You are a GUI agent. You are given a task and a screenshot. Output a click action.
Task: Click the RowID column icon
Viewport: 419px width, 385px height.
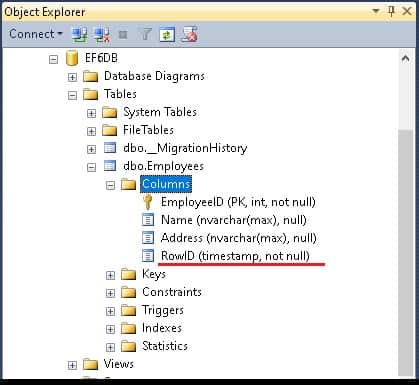(148, 256)
